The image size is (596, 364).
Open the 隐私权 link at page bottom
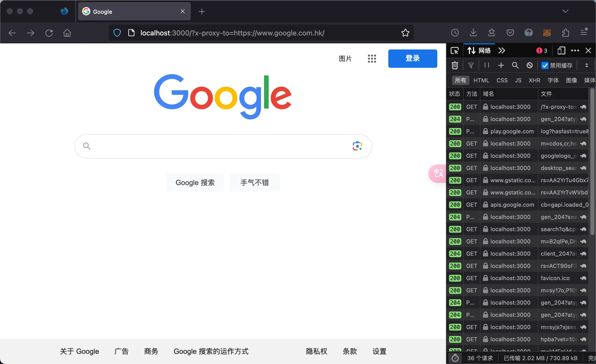click(x=316, y=351)
